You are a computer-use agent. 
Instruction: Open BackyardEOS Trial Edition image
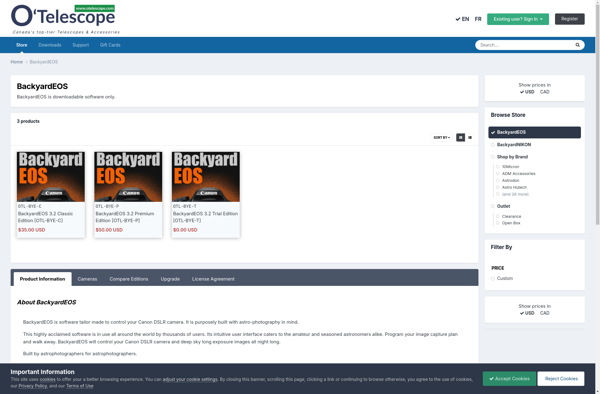pos(206,177)
